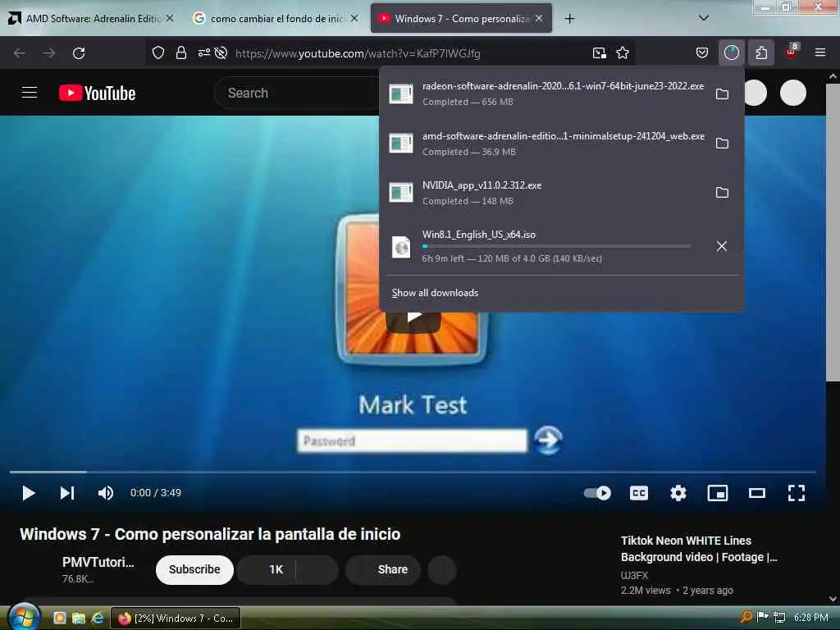The image size is (840, 630).
Task: Close the Google search tab
Action: coord(354,18)
